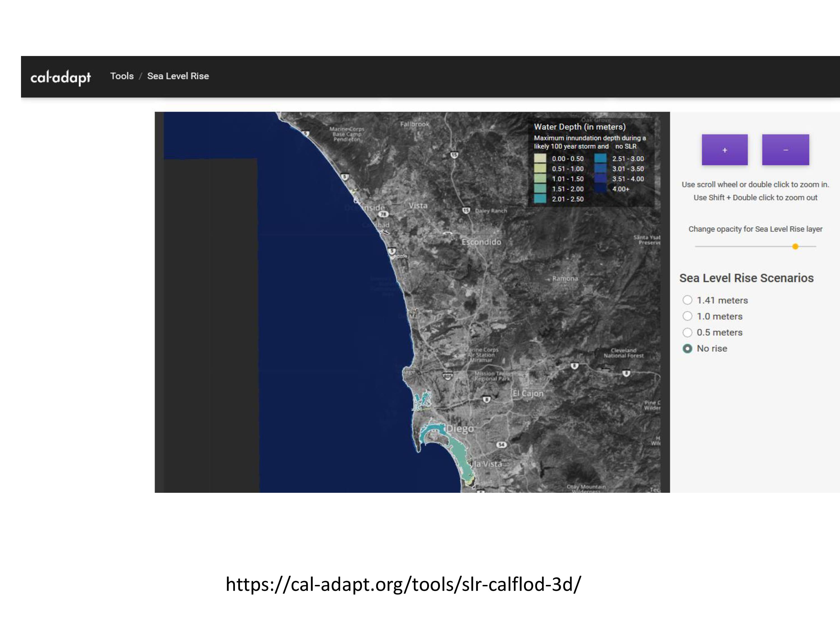This screenshot has height=630, width=840.
Task: Select the 1.0 meters scenario
Action: pos(687,316)
